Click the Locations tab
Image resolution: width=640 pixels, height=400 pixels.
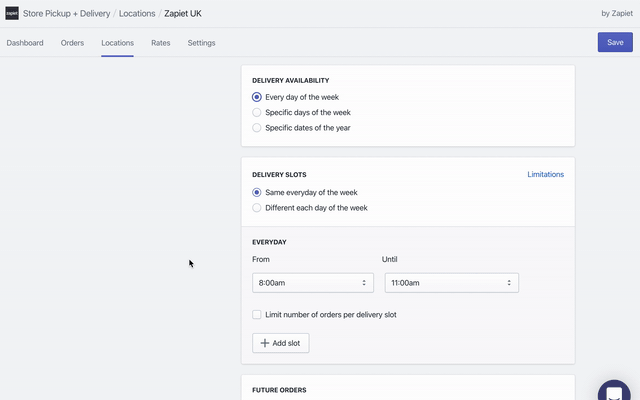tap(117, 43)
